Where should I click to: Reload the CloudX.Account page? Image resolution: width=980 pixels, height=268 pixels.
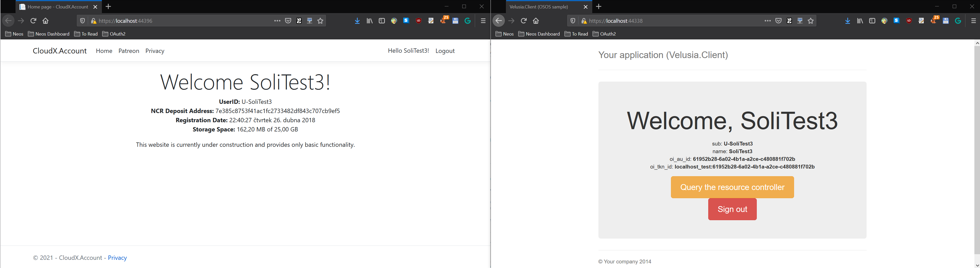click(x=33, y=21)
